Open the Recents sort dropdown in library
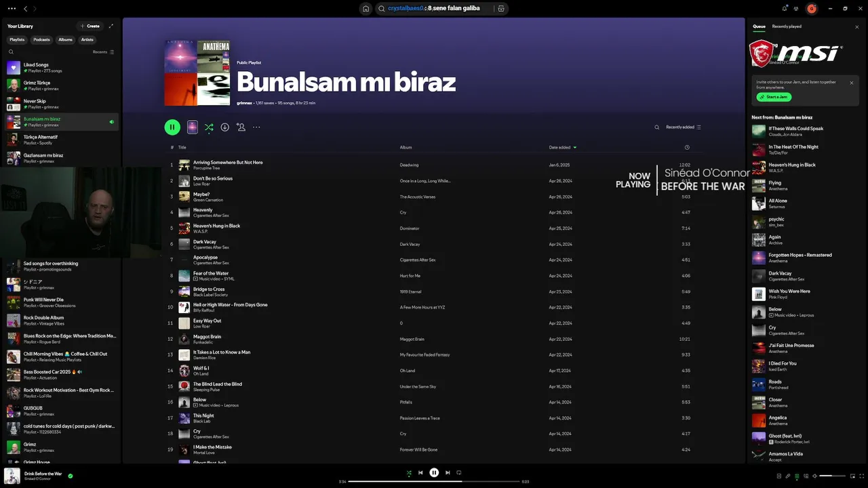The width and height of the screenshot is (868, 488). tap(103, 52)
